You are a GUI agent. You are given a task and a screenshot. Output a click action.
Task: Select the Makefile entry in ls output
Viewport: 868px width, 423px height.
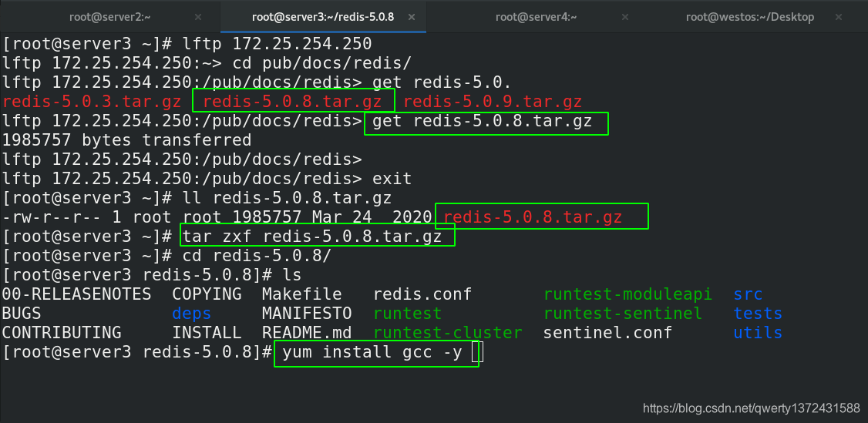coord(301,294)
